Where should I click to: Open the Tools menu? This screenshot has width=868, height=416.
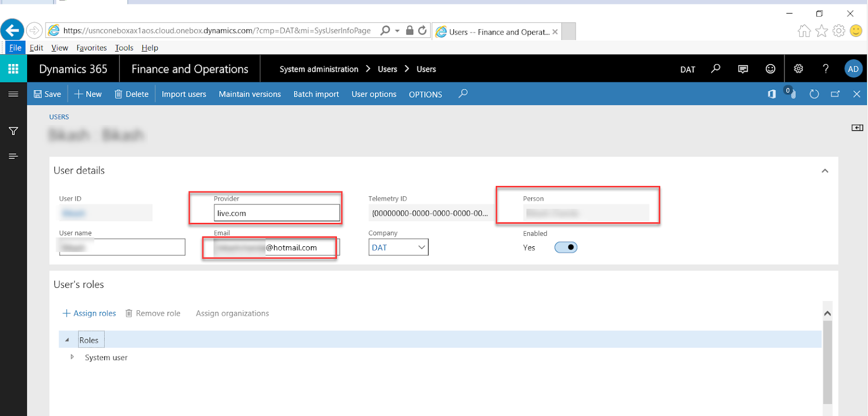[124, 48]
